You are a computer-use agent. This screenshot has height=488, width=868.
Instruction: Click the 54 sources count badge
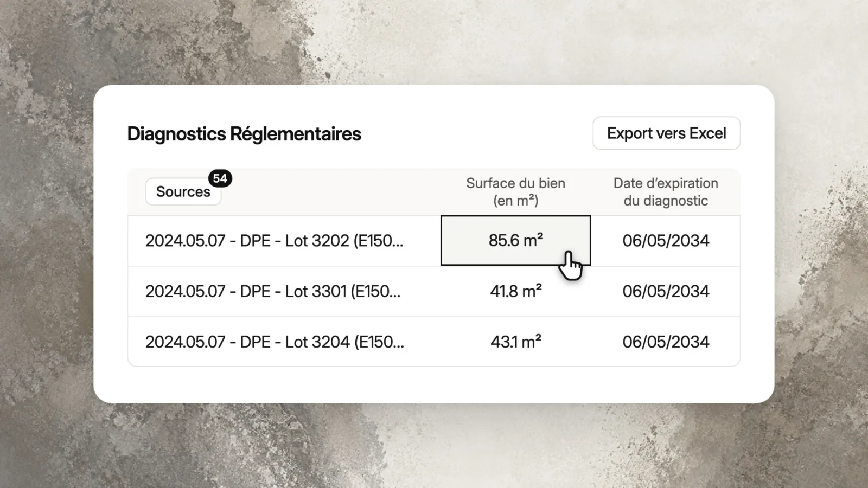click(x=220, y=178)
